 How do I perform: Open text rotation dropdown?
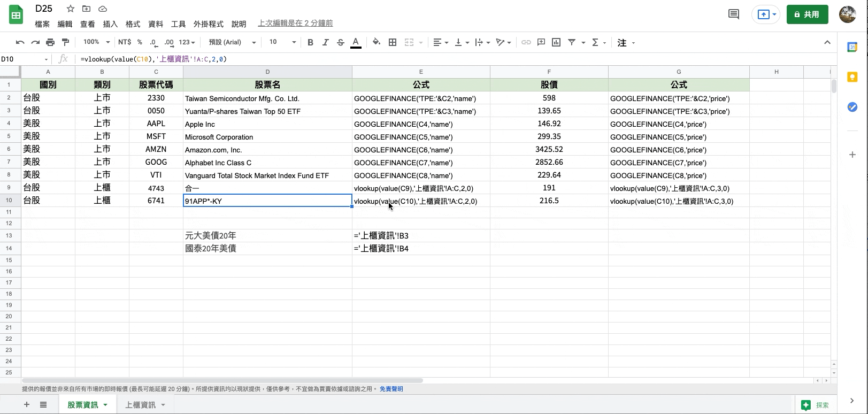click(503, 42)
